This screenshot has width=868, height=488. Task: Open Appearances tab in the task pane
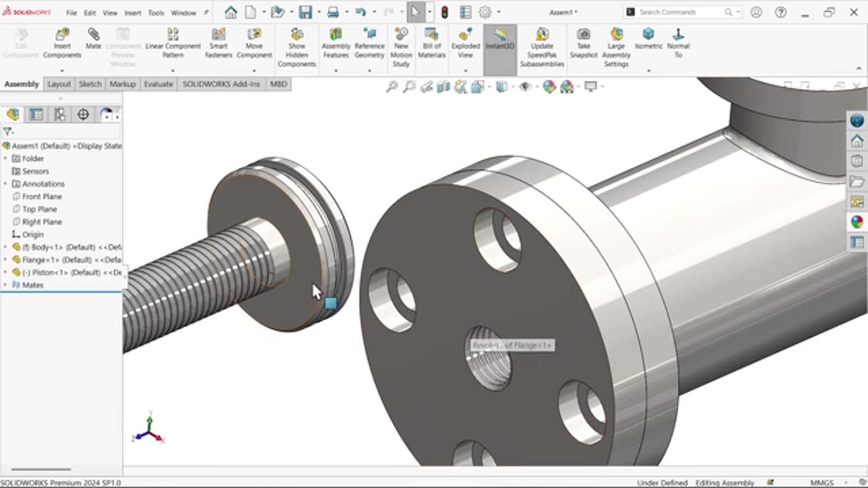pos(857,222)
